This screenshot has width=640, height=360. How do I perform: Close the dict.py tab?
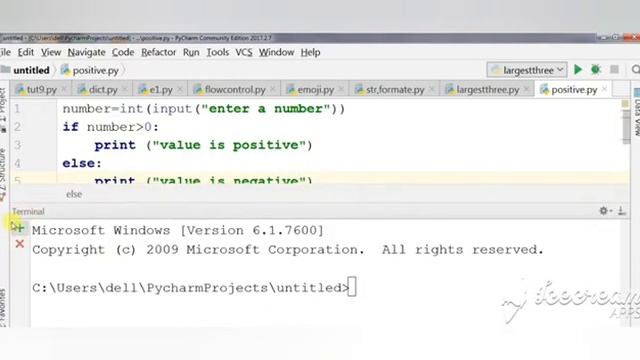124,89
